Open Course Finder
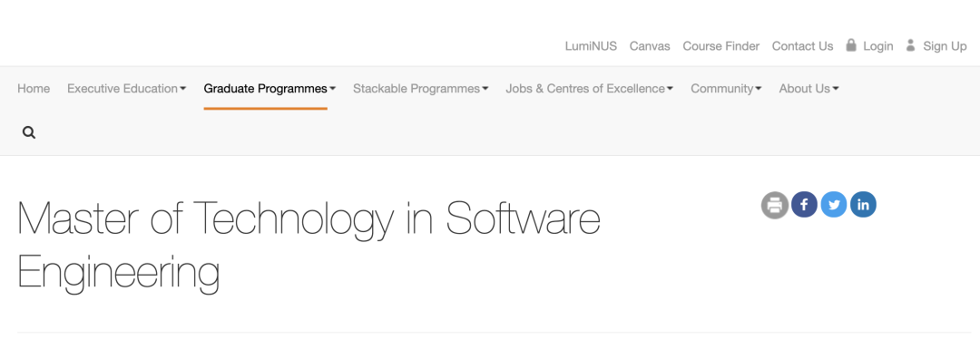This screenshot has height=349, width=980. pyautogui.click(x=720, y=46)
